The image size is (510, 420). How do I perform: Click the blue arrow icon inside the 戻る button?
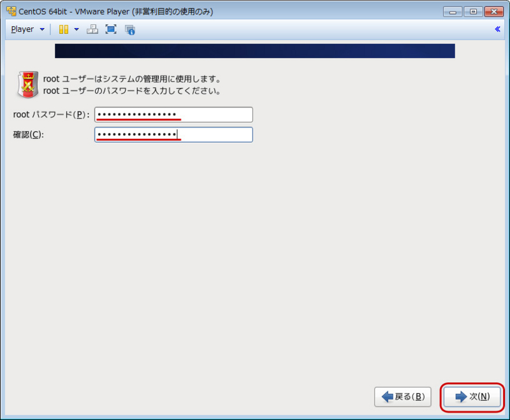[x=387, y=396]
